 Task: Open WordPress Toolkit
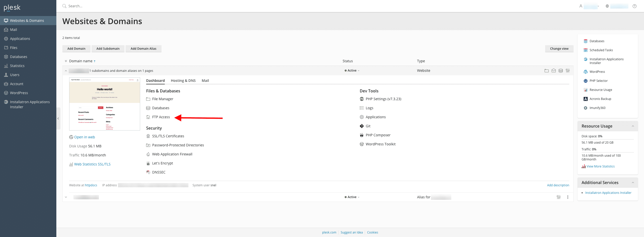[378, 144]
